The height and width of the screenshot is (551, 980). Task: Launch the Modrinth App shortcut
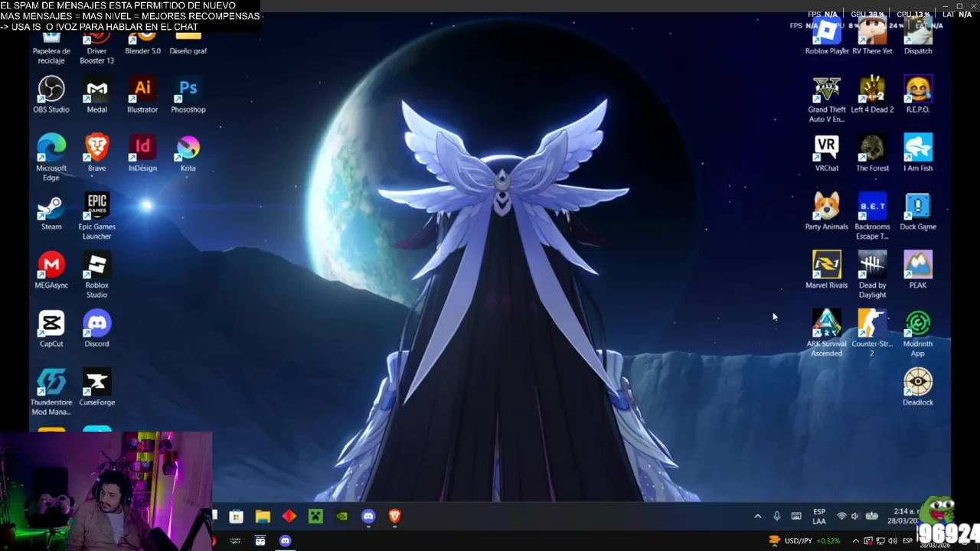[918, 334]
